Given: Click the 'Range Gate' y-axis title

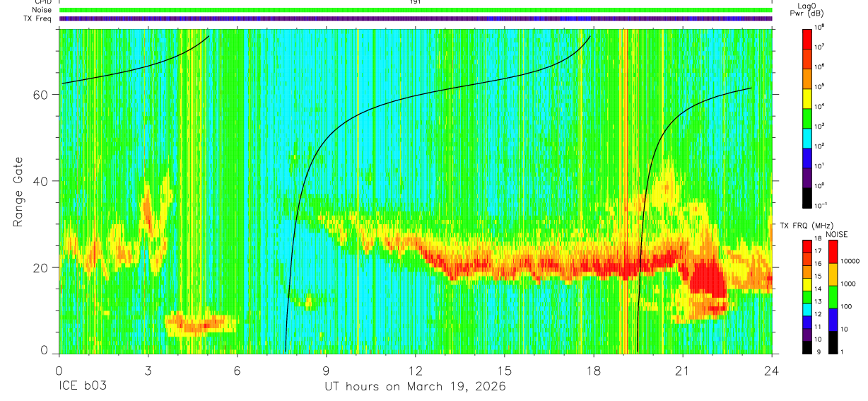Looking at the screenshot, I should tap(18, 190).
